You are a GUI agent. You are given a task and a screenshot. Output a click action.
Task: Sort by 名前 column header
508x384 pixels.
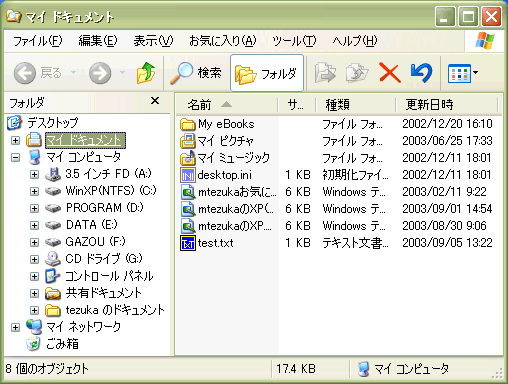point(226,105)
